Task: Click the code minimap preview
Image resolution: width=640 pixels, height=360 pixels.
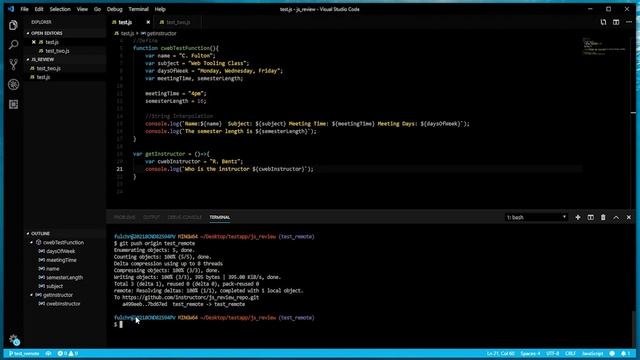Action: (605, 47)
